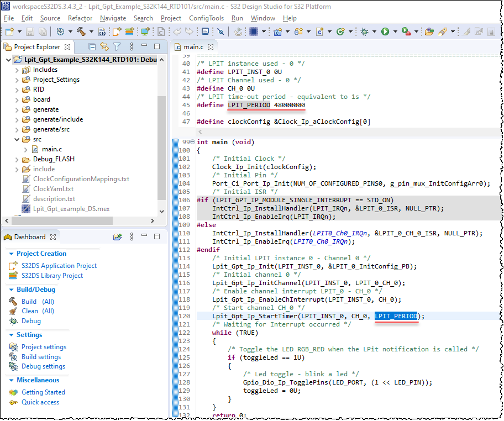504x421 pixels.
Task: Click the Debug settings link in Dashboard
Action: tap(43, 366)
